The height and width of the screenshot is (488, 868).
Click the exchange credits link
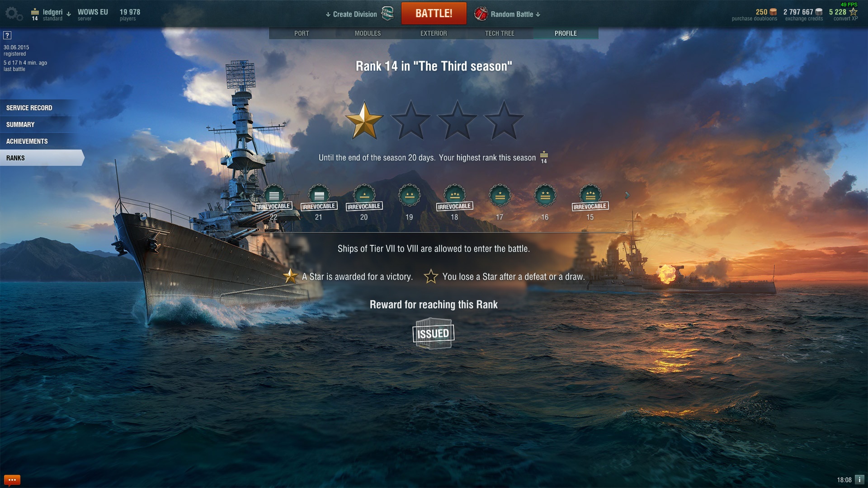[804, 19]
